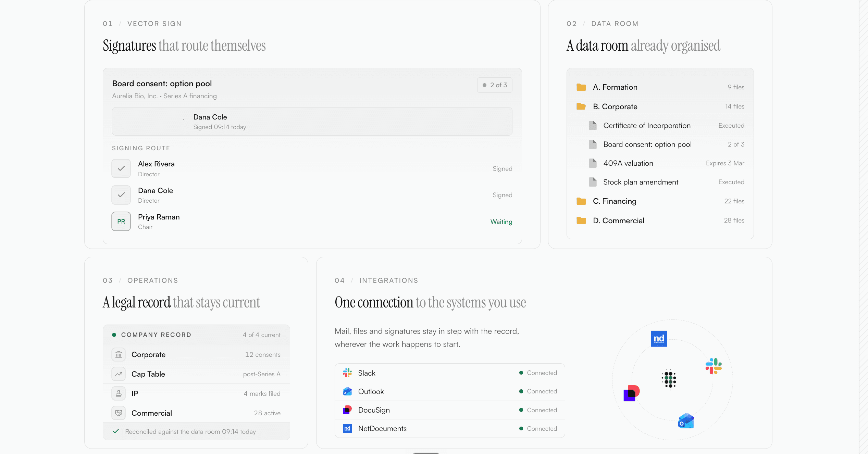Click the Outlook integration row
This screenshot has height=454, width=868.
click(450, 391)
